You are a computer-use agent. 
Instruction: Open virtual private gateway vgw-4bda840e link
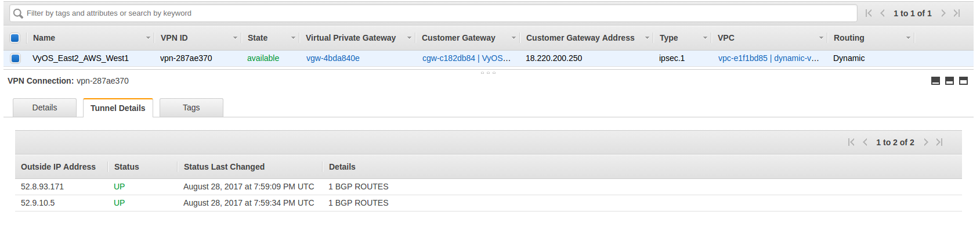[333, 58]
